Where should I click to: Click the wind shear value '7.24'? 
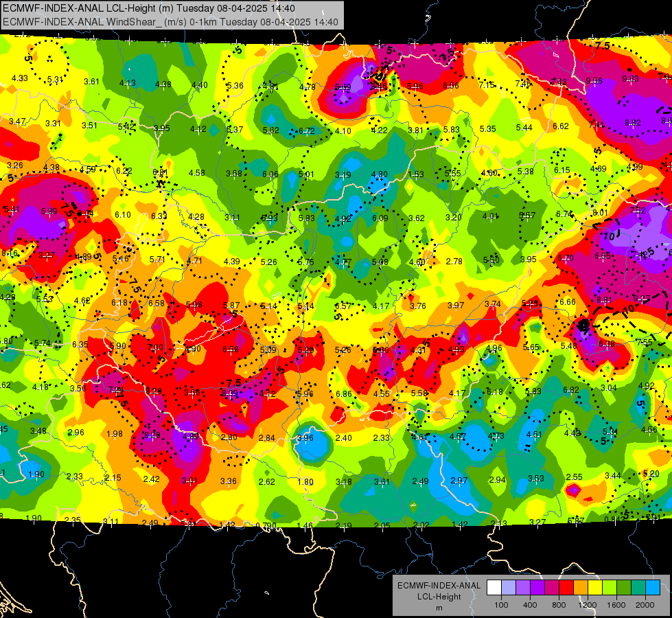click(116, 390)
